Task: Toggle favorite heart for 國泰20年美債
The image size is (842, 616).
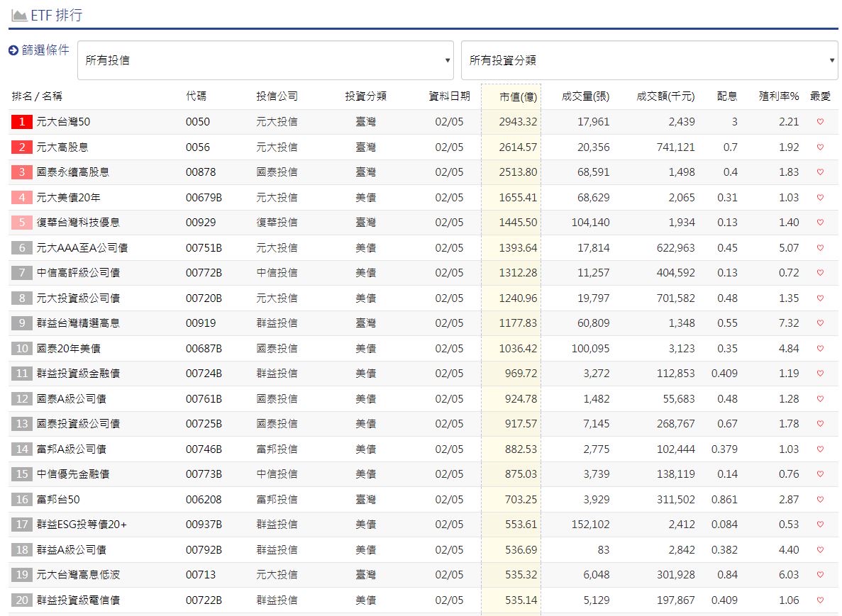Action: [x=820, y=349]
